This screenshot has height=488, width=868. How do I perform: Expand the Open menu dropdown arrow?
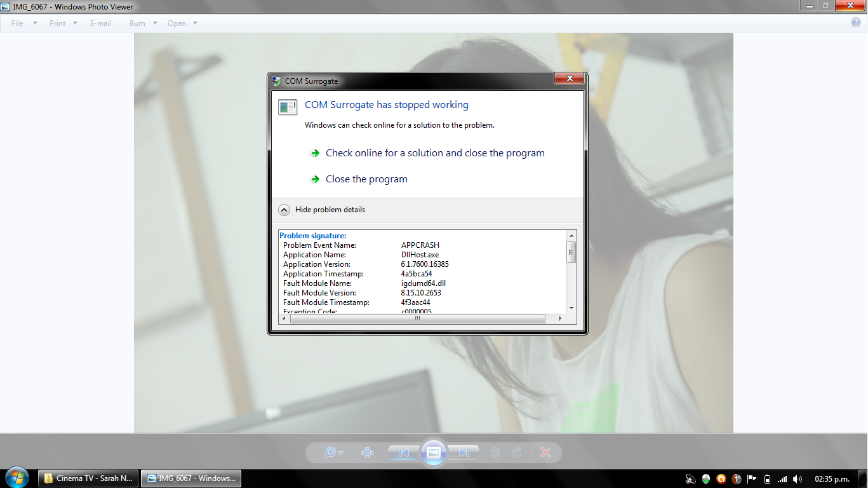(x=195, y=23)
